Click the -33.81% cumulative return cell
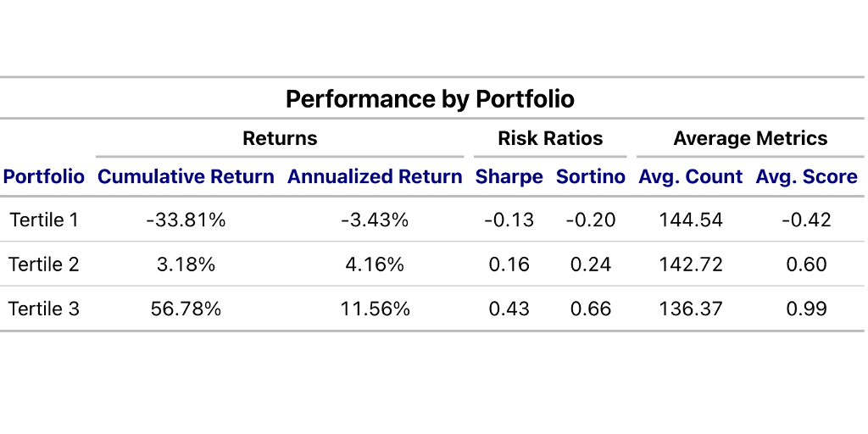Viewport: 868px width, 434px height. tap(186, 220)
